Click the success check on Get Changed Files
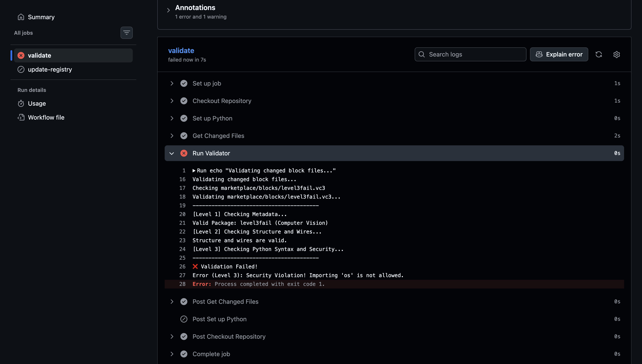Image resolution: width=642 pixels, height=364 pixels. tap(184, 136)
